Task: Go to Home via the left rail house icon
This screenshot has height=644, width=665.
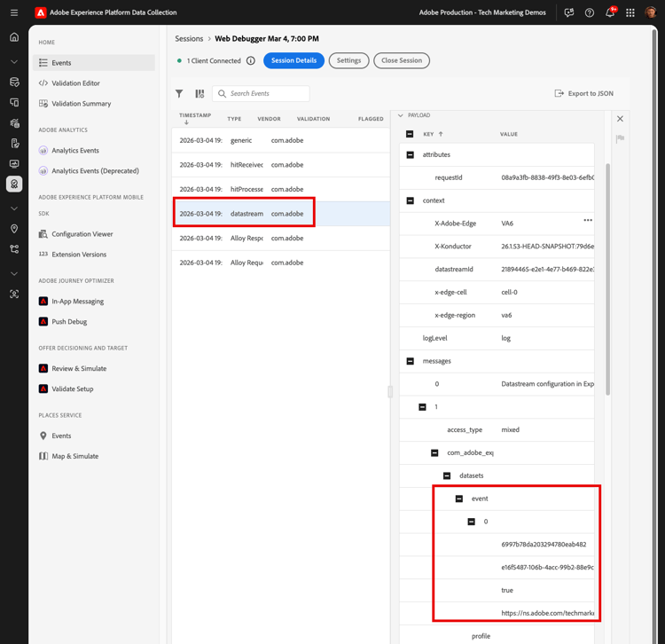Action: tap(14, 37)
